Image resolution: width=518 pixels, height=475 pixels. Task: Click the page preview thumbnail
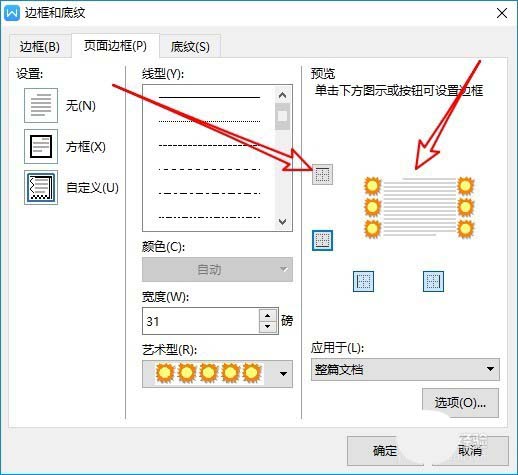(419, 208)
